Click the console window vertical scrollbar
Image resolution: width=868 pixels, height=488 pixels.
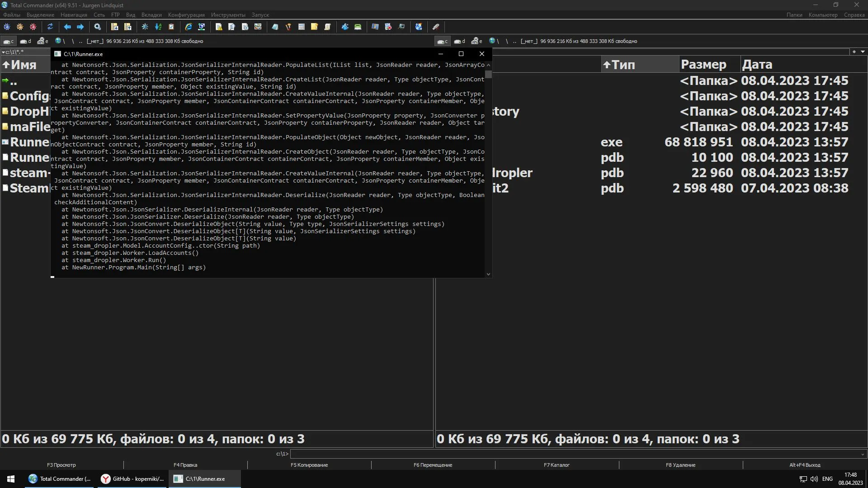[488, 169]
